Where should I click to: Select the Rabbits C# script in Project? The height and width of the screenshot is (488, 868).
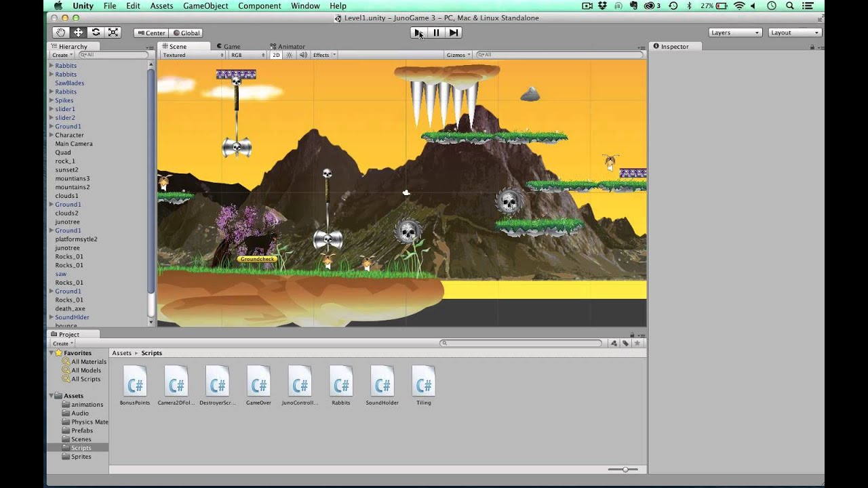coord(341,386)
